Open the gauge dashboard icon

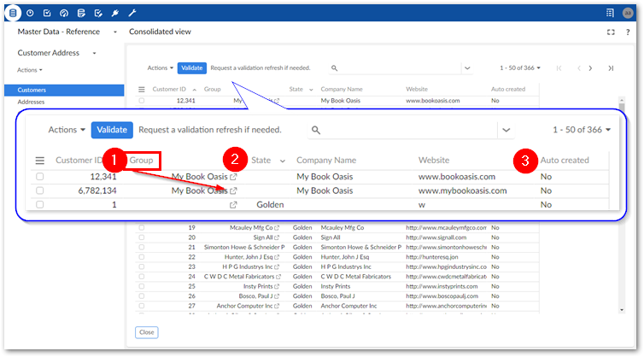click(x=64, y=13)
